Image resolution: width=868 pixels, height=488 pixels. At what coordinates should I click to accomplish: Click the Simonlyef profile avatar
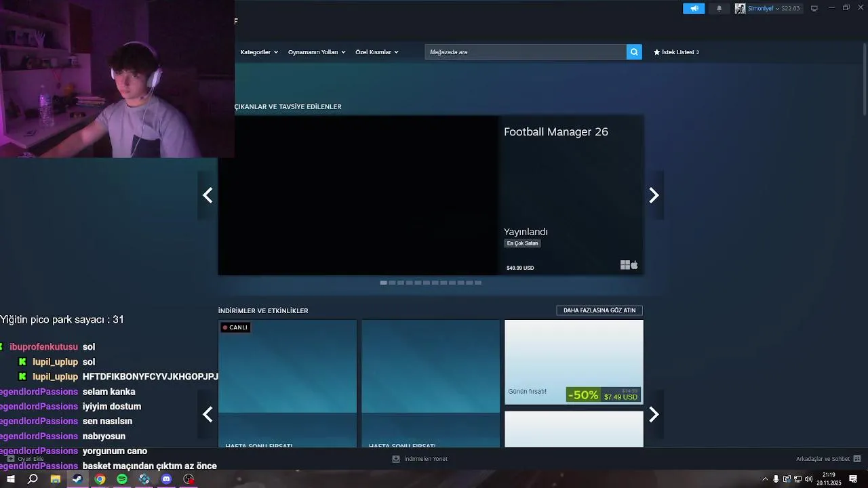[740, 8]
